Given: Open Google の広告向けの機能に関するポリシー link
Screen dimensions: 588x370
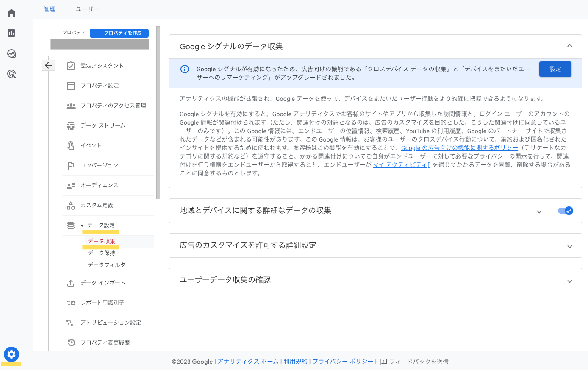Looking at the screenshot, I should [x=460, y=148].
